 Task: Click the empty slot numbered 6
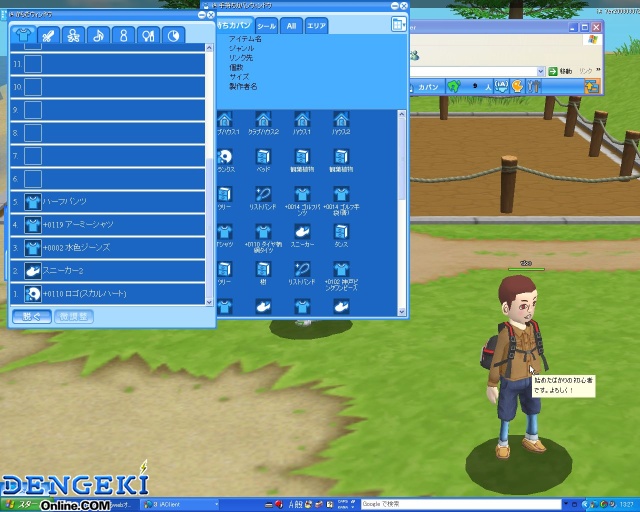coord(33,179)
